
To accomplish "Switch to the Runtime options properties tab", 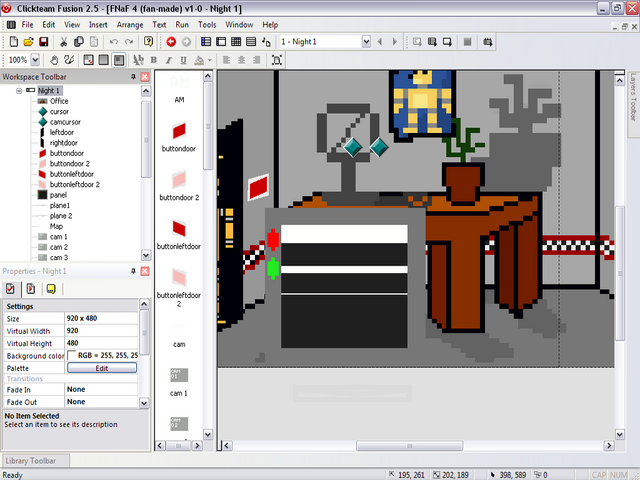I will pos(31,289).
